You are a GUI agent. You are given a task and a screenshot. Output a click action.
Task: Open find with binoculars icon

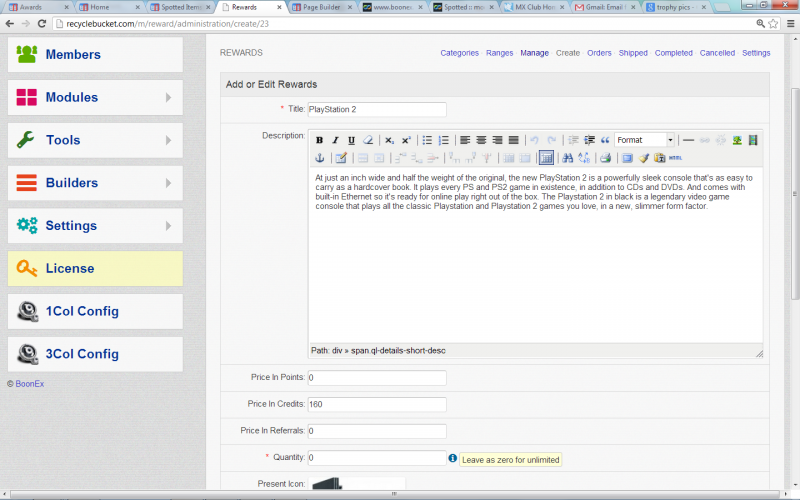coord(567,158)
